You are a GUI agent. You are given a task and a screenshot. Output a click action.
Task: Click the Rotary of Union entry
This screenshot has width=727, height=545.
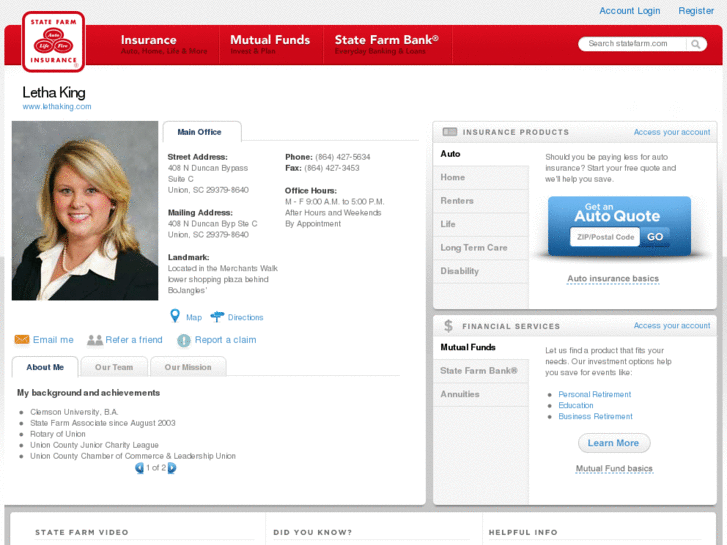(x=58, y=434)
